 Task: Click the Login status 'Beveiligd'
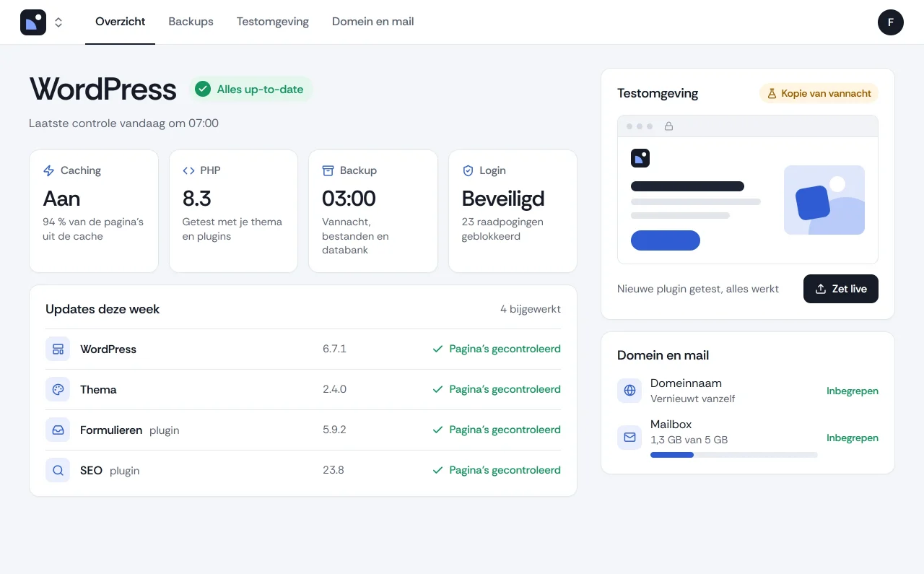(x=503, y=199)
